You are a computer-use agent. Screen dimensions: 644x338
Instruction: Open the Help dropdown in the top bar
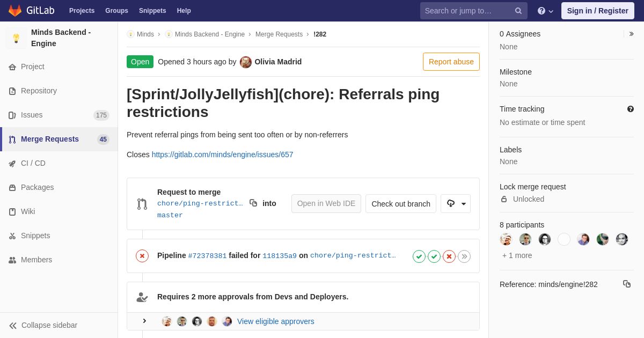(545, 11)
